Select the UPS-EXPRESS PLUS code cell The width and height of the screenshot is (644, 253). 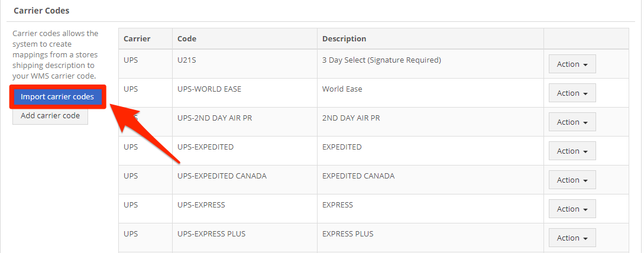(x=245, y=238)
